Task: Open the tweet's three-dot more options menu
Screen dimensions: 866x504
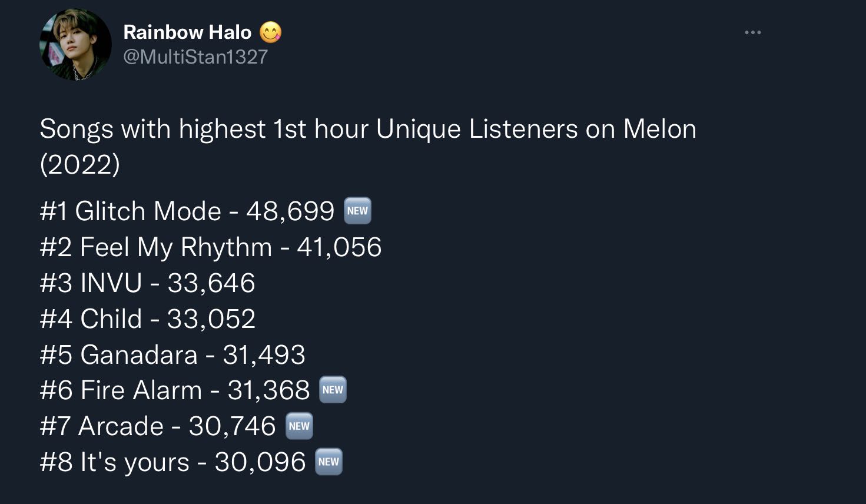Action: pos(752,32)
